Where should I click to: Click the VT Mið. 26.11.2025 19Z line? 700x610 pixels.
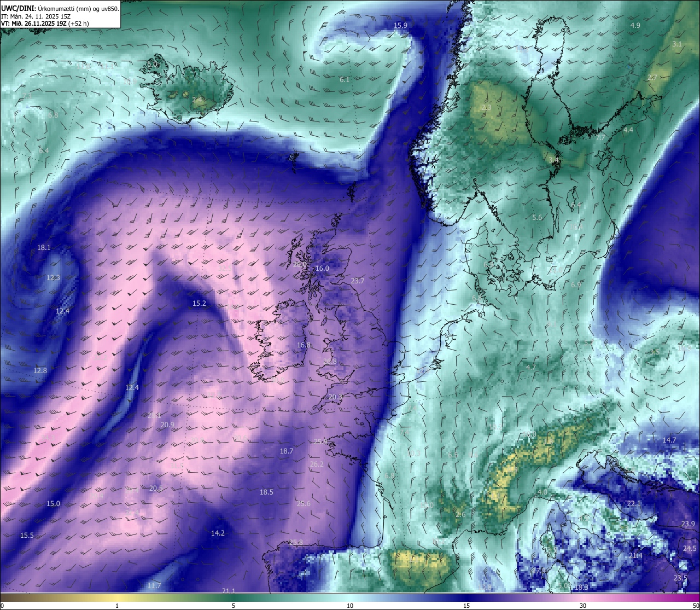[x=45, y=24]
